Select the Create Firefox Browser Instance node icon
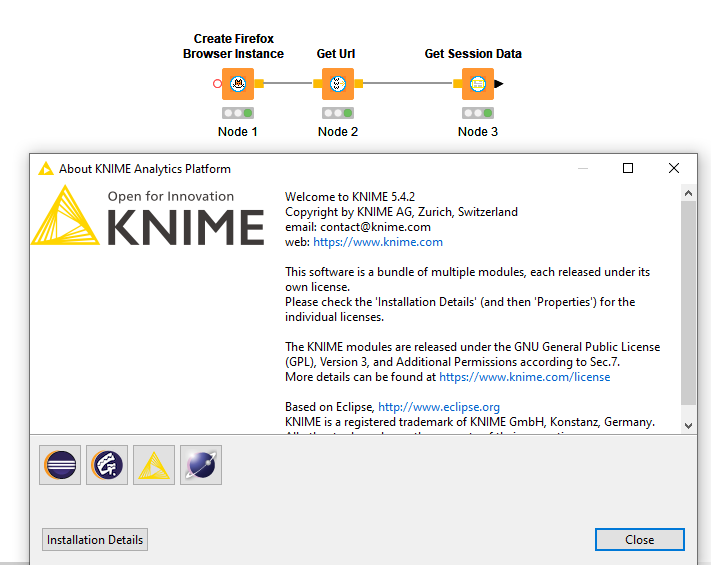The height and width of the screenshot is (565, 711). tap(238, 84)
